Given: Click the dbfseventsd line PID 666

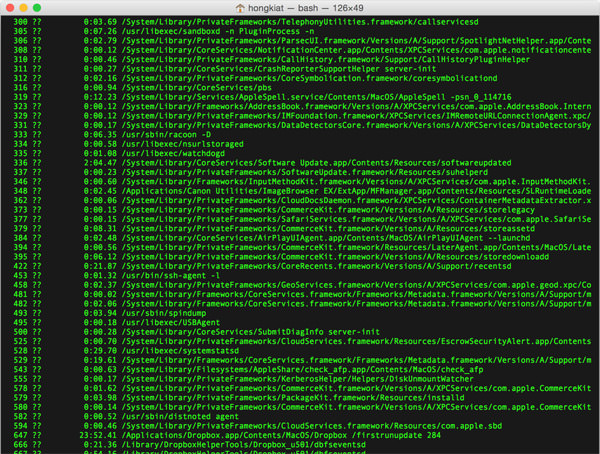Looking at the screenshot, I should point(189,445).
